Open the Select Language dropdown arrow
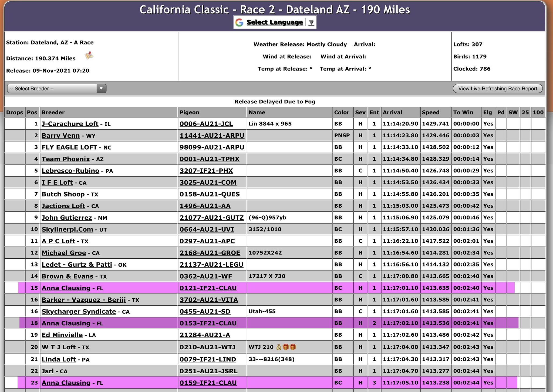This screenshot has width=553, height=392. click(x=311, y=22)
